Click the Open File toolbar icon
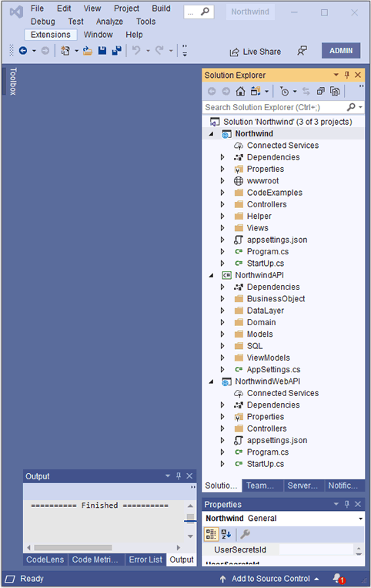The height and width of the screenshot is (588, 371). (x=88, y=51)
